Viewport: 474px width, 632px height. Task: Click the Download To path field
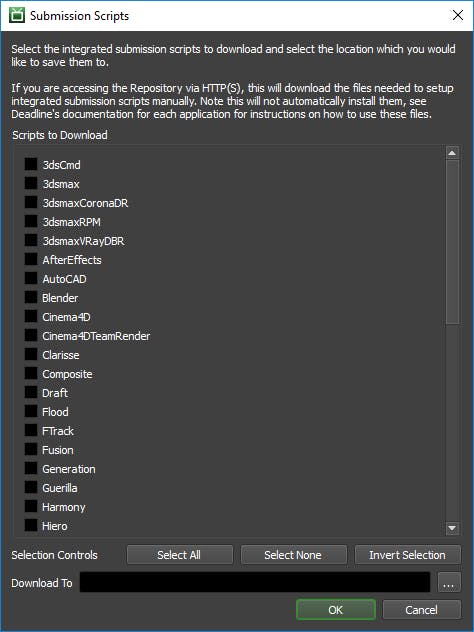[x=255, y=582]
